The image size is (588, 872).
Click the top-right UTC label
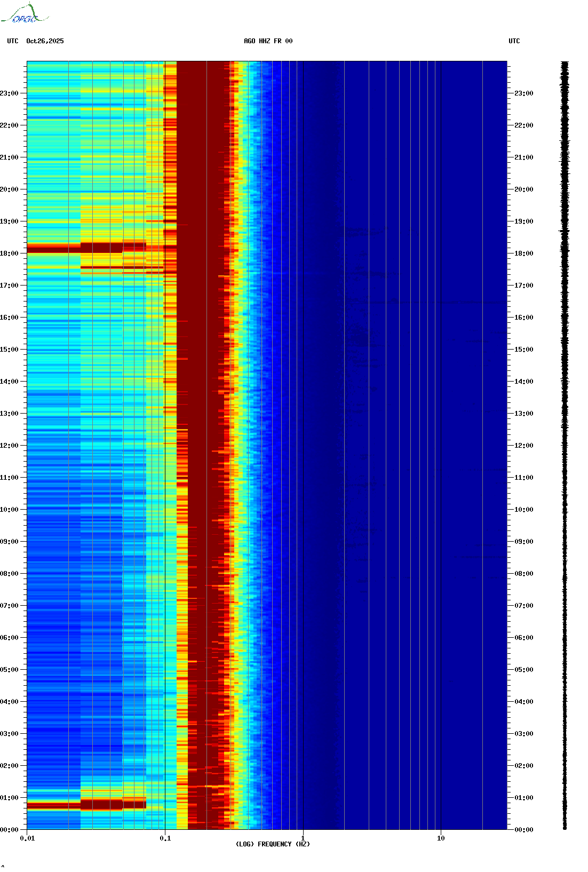coord(514,41)
